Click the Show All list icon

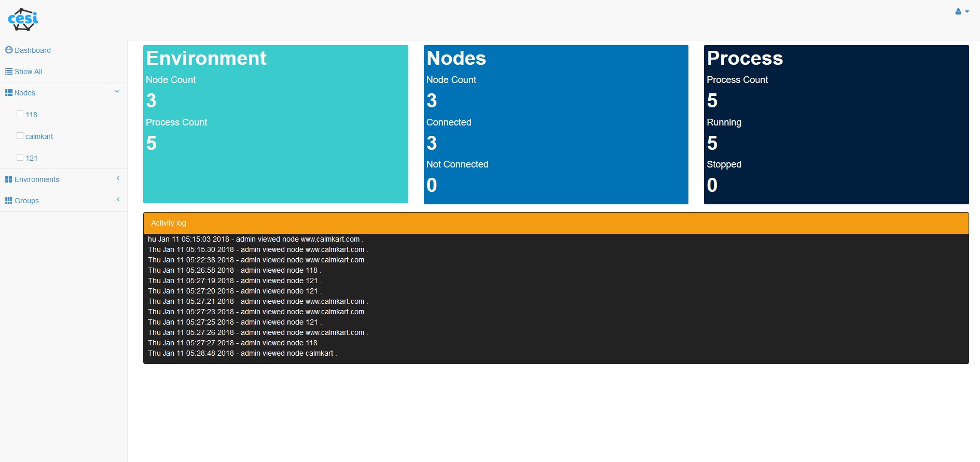pos(9,71)
